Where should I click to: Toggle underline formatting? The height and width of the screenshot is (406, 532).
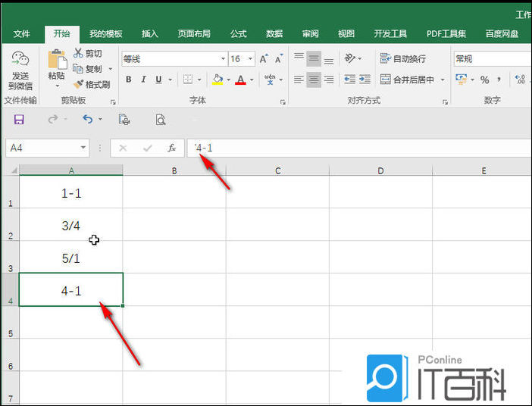click(x=158, y=80)
